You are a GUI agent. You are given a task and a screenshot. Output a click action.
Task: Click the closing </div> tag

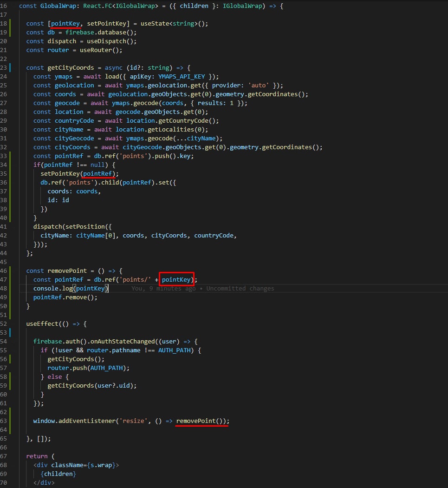[x=44, y=483]
